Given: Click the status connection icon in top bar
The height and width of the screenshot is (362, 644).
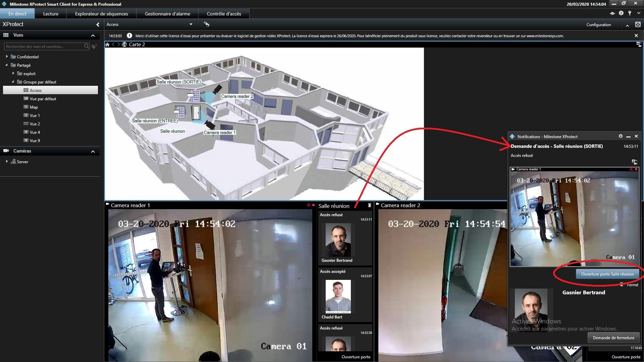Looking at the screenshot, I should click(x=612, y=13).
